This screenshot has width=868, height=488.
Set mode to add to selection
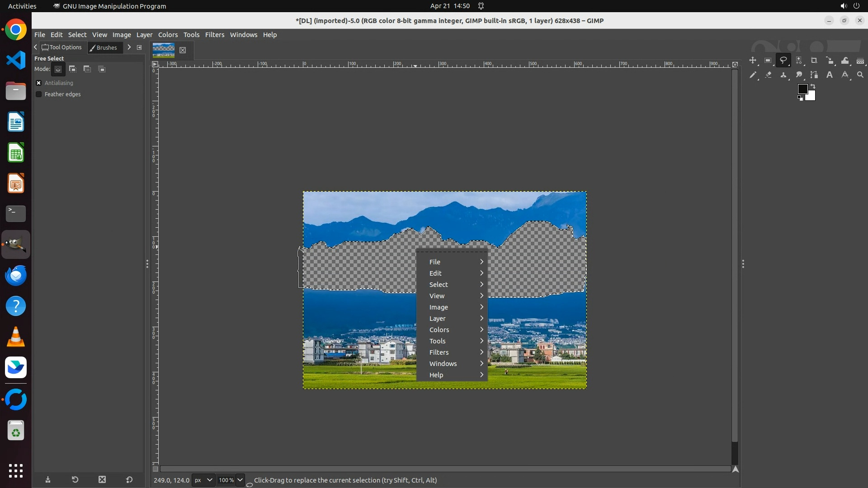point(72,69)
